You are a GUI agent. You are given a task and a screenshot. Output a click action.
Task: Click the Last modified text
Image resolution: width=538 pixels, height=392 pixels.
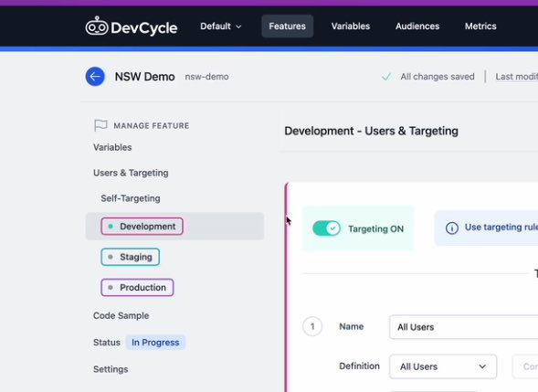tap(516, 77)
